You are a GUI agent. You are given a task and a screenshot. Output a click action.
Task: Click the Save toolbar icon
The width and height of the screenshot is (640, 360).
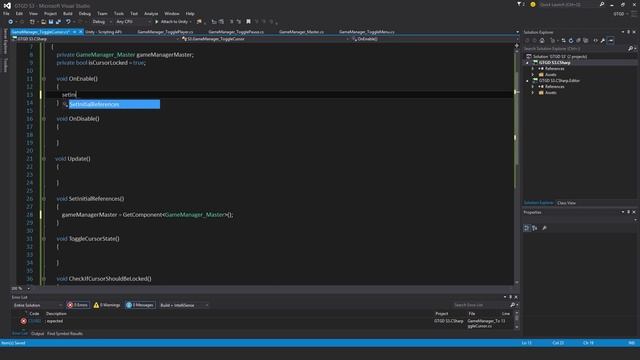click(x=51, y=22)
